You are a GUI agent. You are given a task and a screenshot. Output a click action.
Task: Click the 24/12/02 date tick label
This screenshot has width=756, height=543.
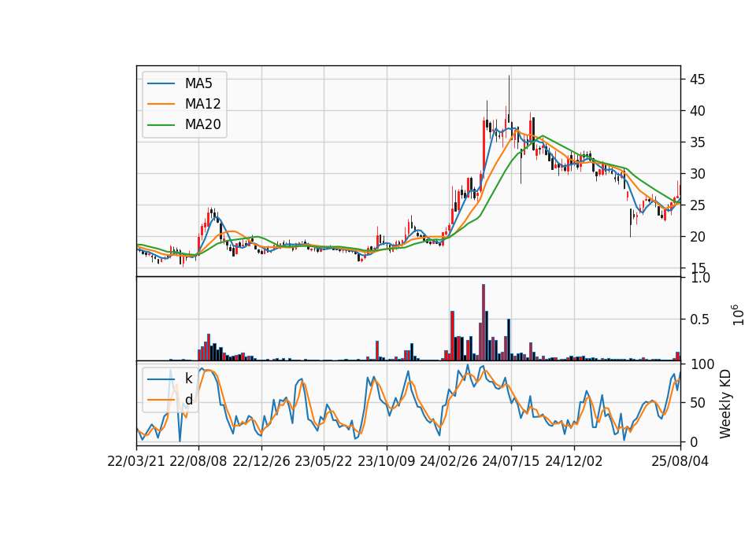pyautogui.click(x=574, y=461)
